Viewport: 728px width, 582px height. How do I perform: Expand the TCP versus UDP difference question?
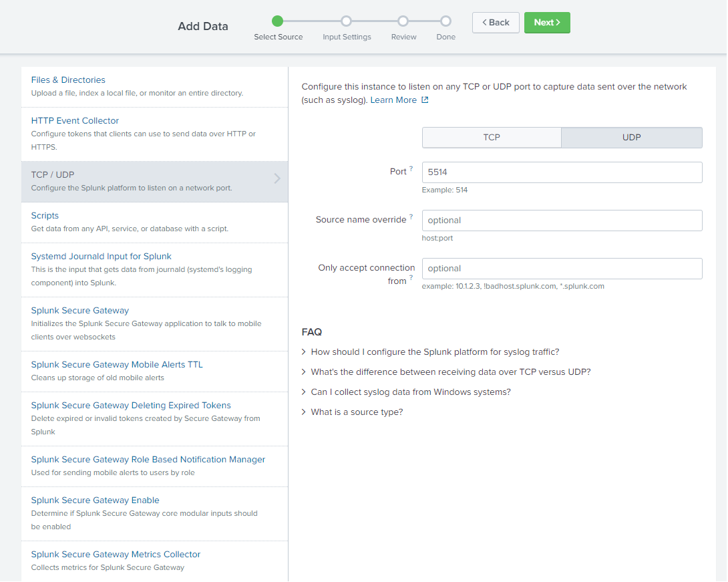[450, 372]
